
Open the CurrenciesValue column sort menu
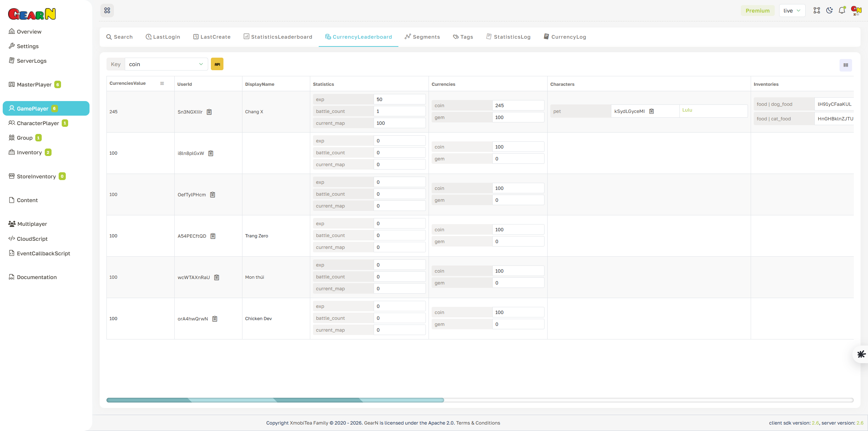(162, 83)
